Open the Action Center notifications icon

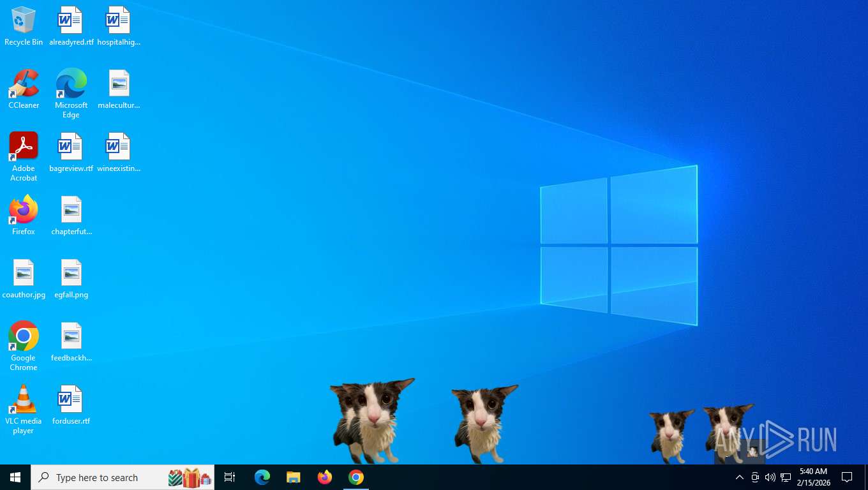[x=848, y=477]
